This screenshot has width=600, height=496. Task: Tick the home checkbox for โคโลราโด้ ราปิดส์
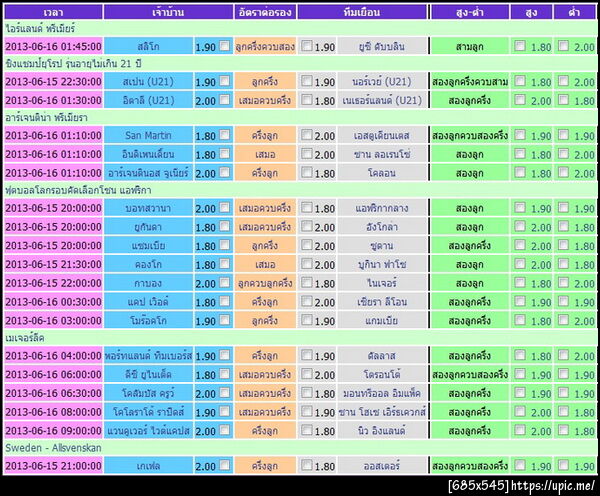point(225,411)
